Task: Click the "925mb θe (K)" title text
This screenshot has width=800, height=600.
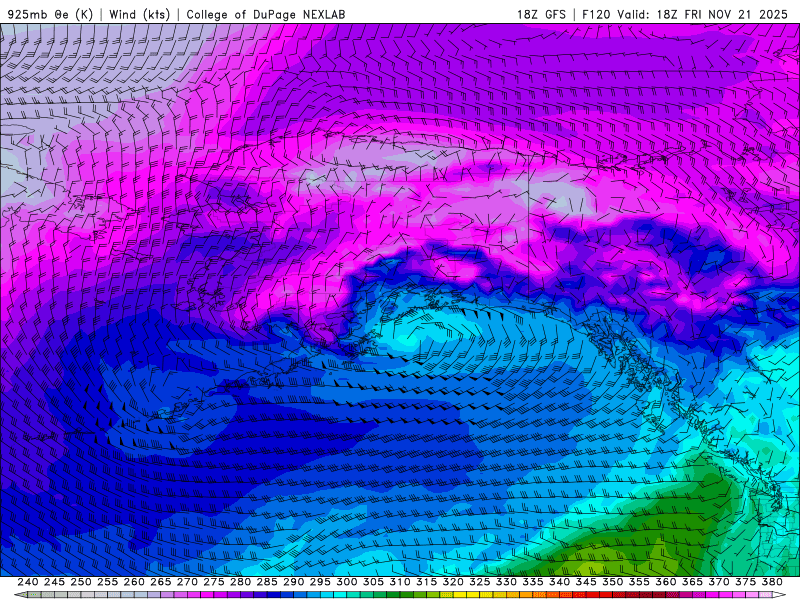Action: [x=50, y=14]
